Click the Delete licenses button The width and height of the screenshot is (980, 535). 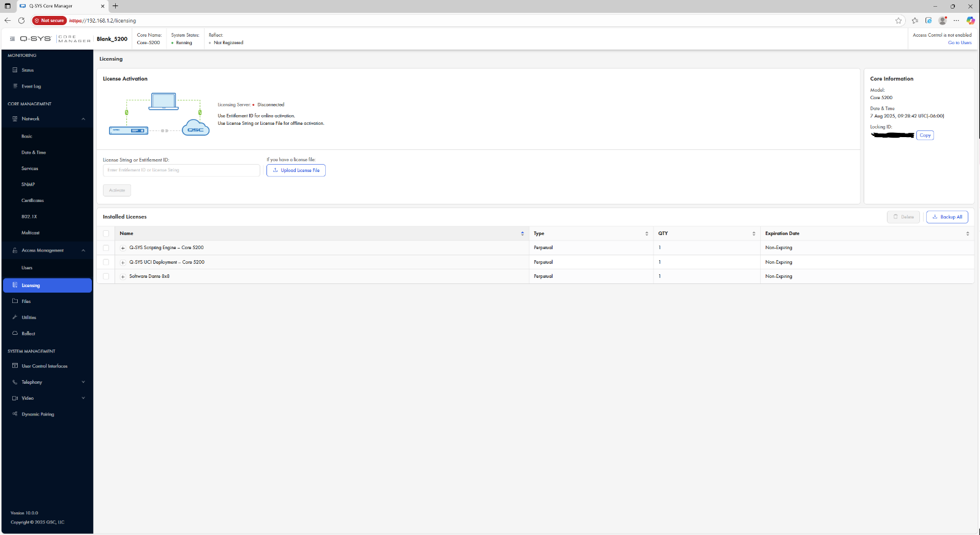903,217
